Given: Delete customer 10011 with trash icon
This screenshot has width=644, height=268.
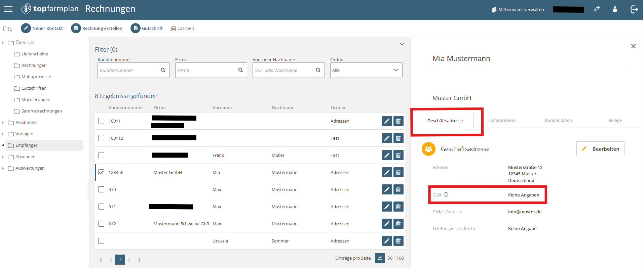Looking at the screenshot, I should (399, 121).
